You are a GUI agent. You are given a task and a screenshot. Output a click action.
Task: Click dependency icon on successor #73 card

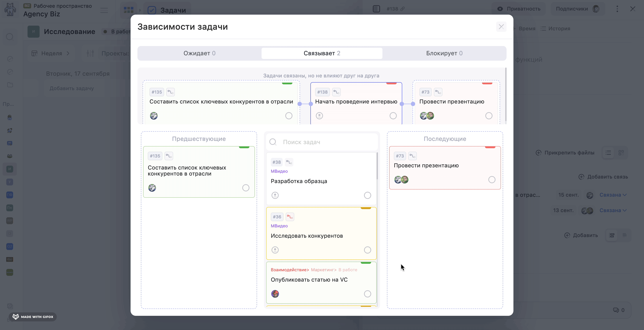tap(412, 156)
